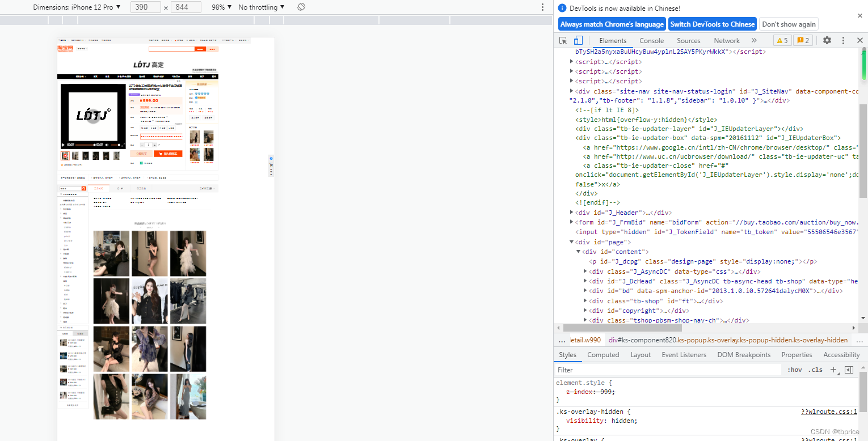Switch to the Console tab

click(x=651, y=40)
